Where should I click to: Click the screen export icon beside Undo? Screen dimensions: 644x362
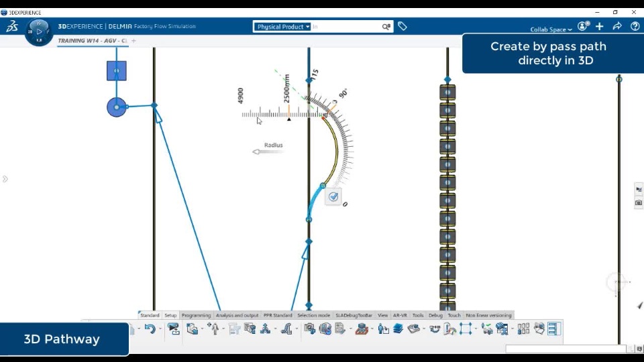(x=174, y=328)
